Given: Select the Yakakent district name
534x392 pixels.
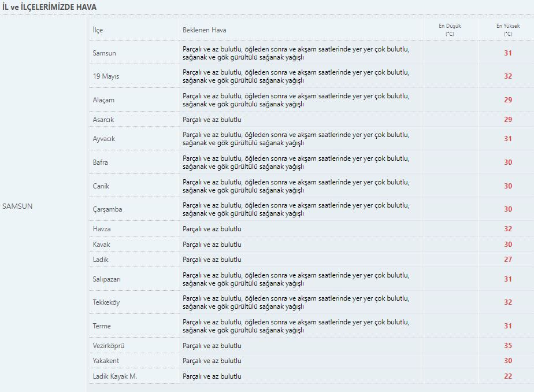Looking at the screenshot, I should (x=106, y=361).
